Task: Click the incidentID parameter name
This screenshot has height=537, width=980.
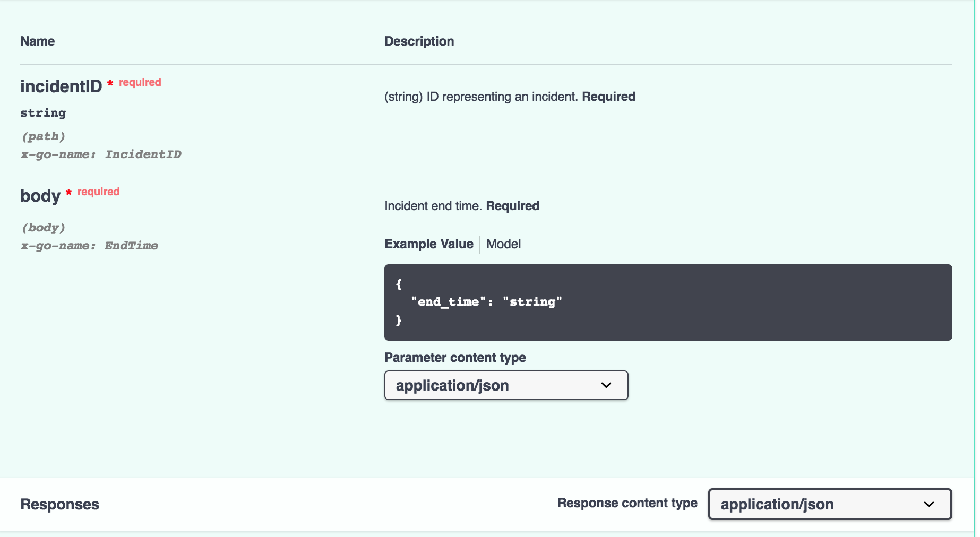Action: pyautogui.click(x=62, y=86)
